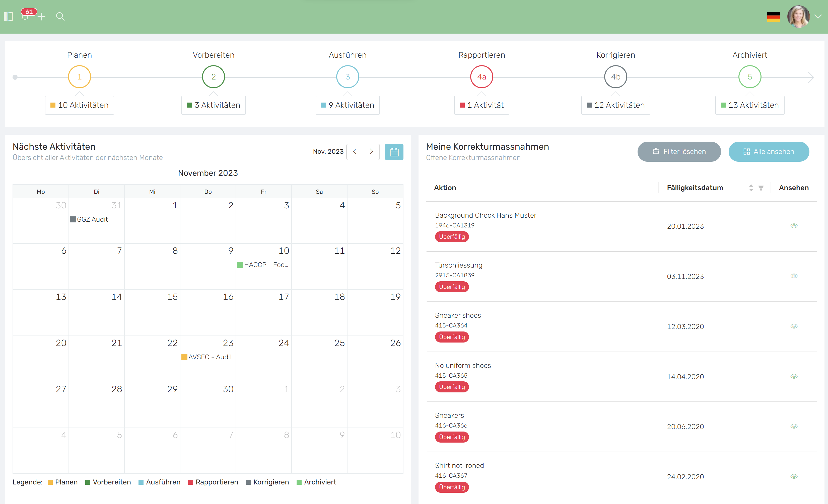
Task: Click the Alle ansehen button
Action: pos(769,152)
